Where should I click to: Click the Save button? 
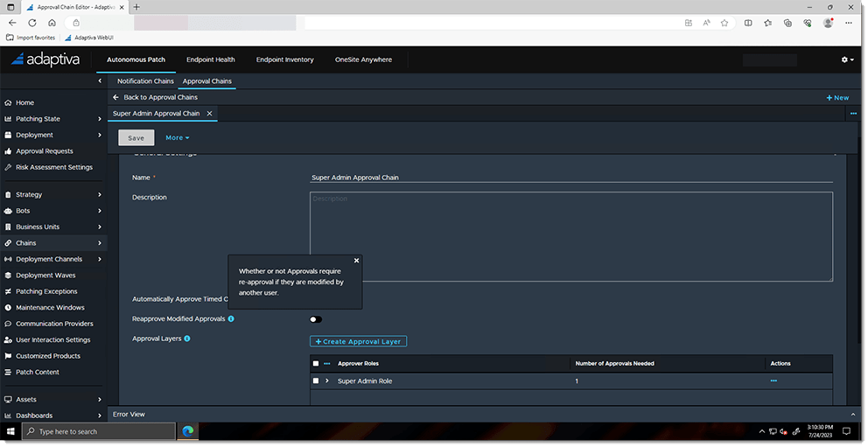click(x=136, y=137)
